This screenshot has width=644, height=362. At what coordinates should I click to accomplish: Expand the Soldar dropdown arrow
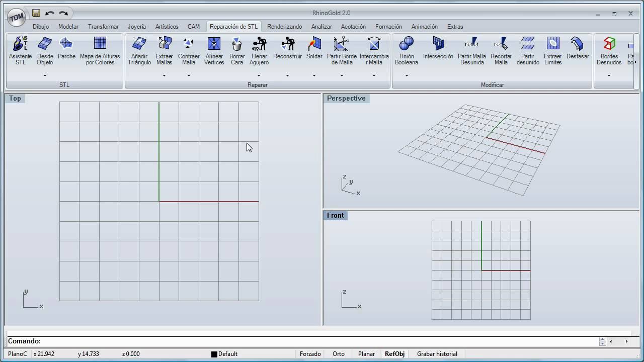[314, 75]
